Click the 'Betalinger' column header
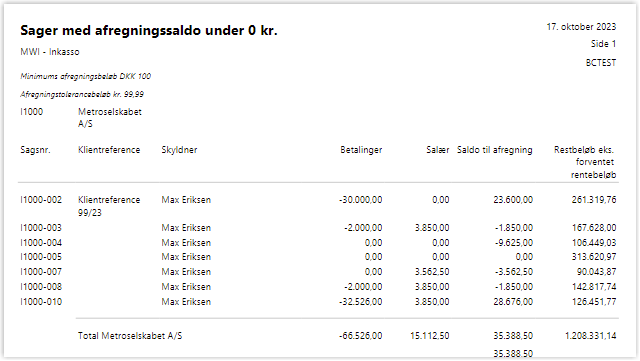Viewport: 640px width, 361px height. [x=361, y=150]
